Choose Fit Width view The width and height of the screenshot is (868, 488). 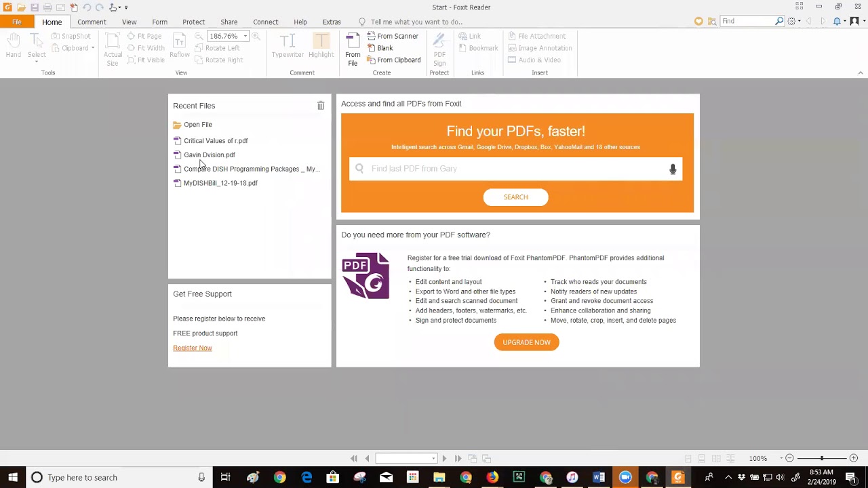146,48
